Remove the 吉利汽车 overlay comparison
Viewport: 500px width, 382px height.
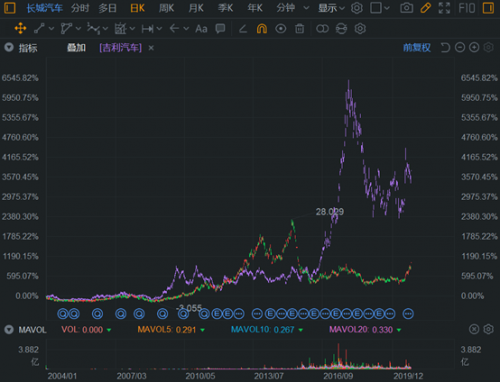(x=151, y=48)
